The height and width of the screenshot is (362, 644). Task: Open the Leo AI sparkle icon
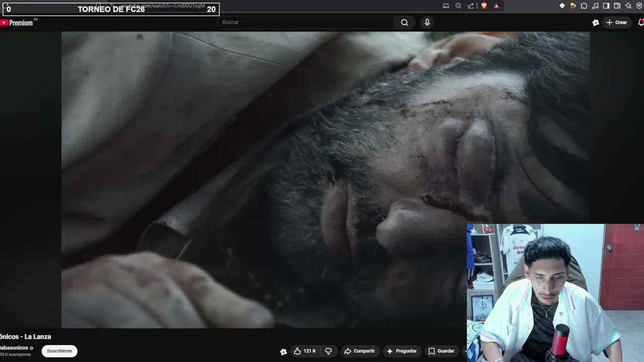point(628,6)
